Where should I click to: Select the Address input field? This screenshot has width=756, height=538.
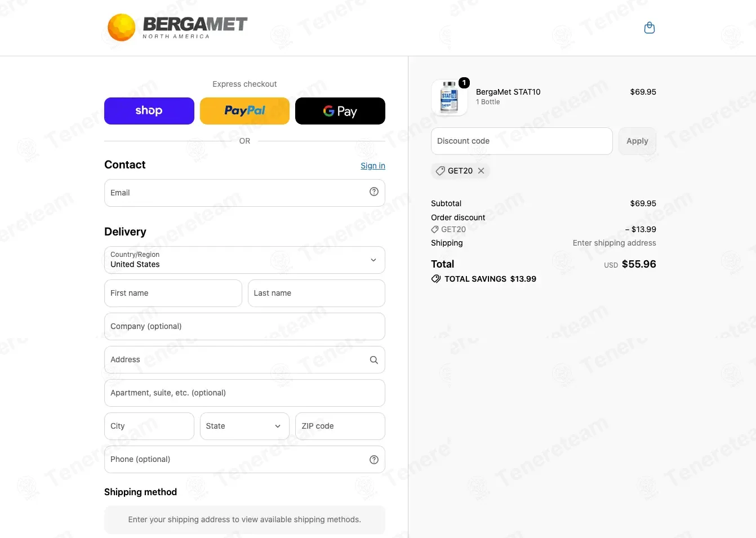coord(244,359)
